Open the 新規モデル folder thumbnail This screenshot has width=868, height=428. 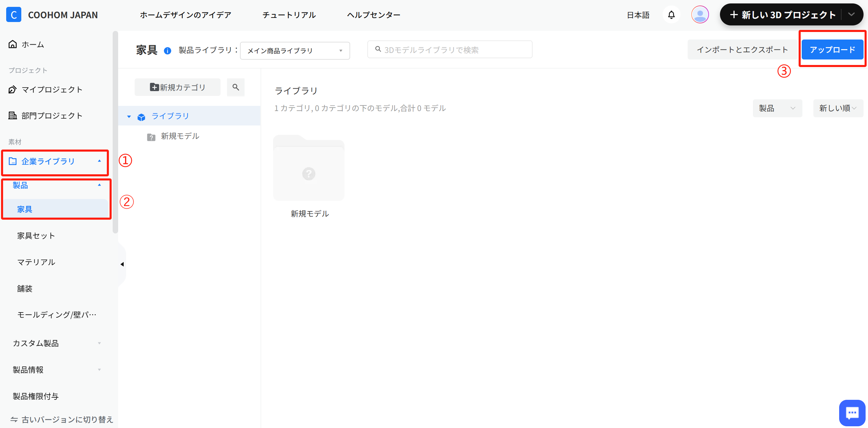[309, 167]
